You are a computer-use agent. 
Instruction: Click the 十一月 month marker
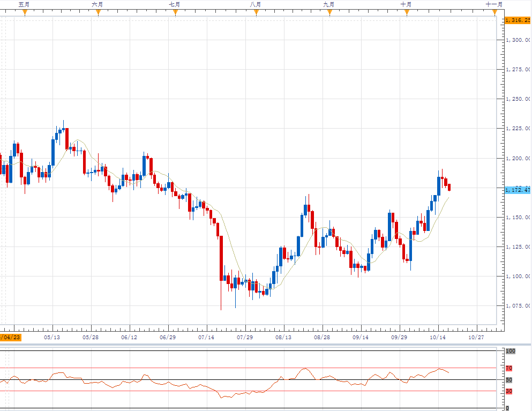pos(494,12)
